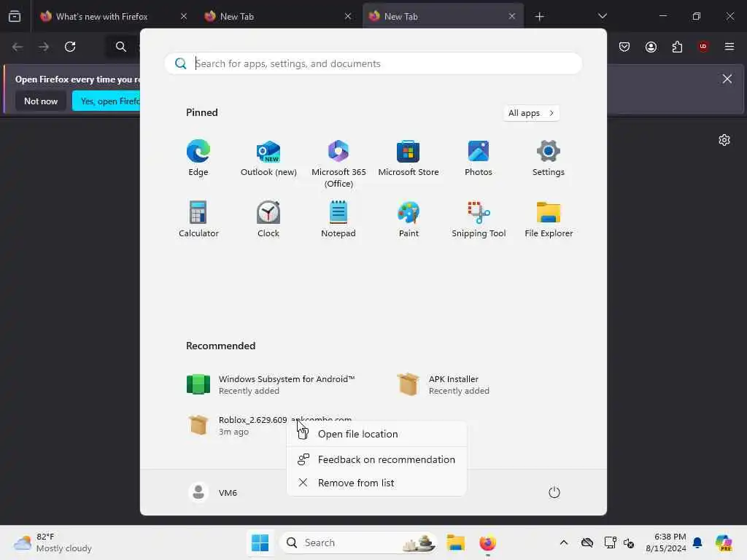This screenshot has height=560, width=747.
Task: Open Firefox recent browsing view icon
Action: click(x=15, y=16)
